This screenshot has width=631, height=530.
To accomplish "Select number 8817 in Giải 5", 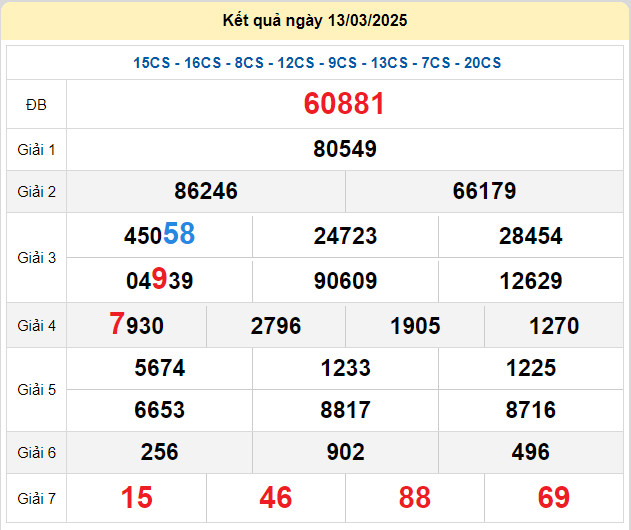I will pos(345,410).
